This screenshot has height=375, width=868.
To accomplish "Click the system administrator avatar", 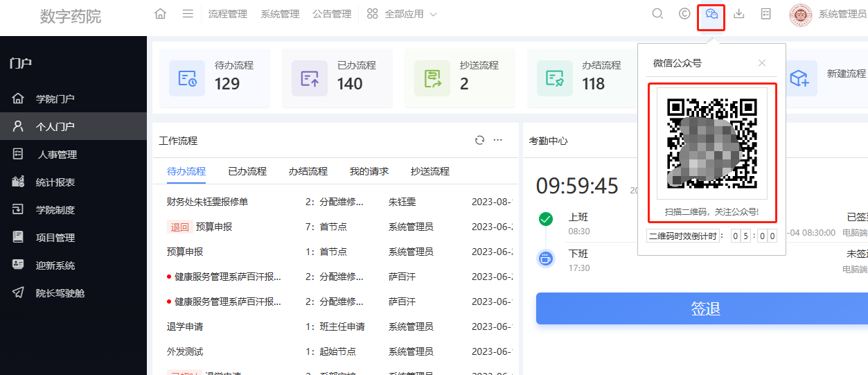I will pos(801,15).
